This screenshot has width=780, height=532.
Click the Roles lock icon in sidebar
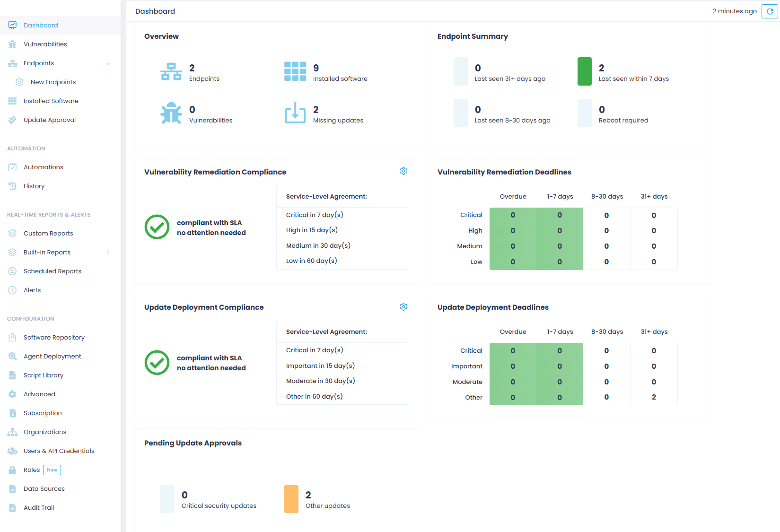click(x=13, y=470)
